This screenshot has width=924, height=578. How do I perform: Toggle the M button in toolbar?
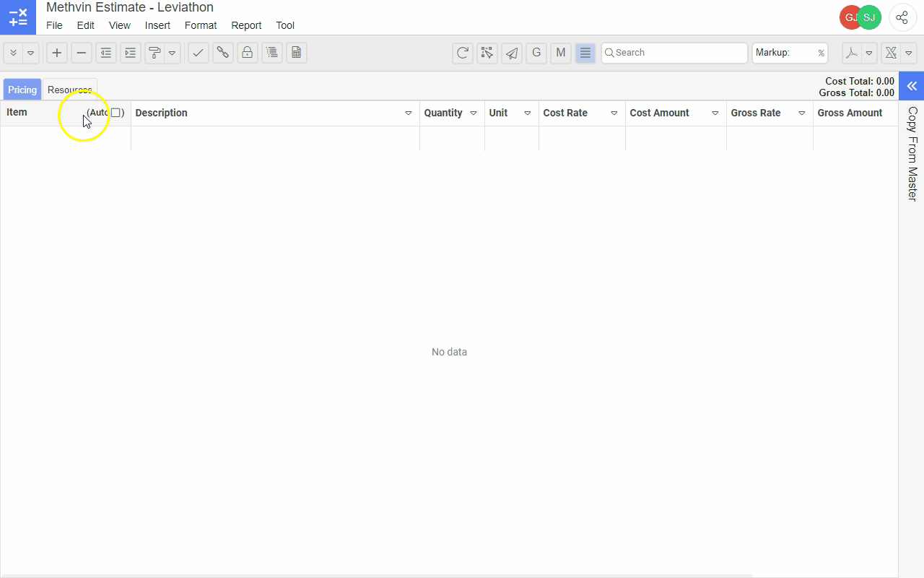561,53
